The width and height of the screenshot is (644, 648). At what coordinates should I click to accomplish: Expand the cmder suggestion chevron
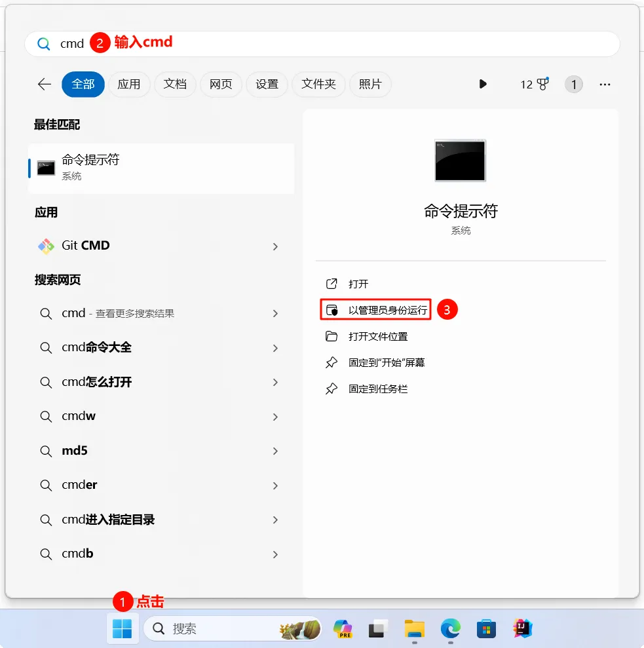[x=275, y=486]
